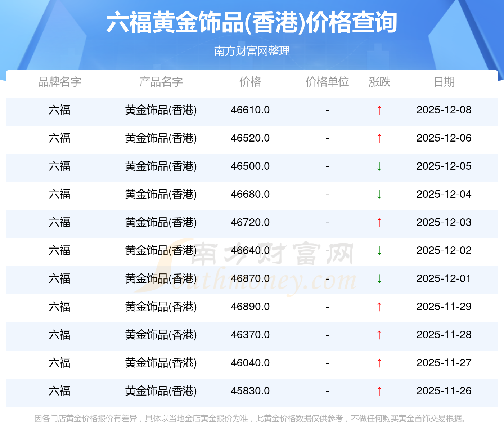
Task: Click the red up arrow for 2025-11-28
Action: [x=379, y=335]
